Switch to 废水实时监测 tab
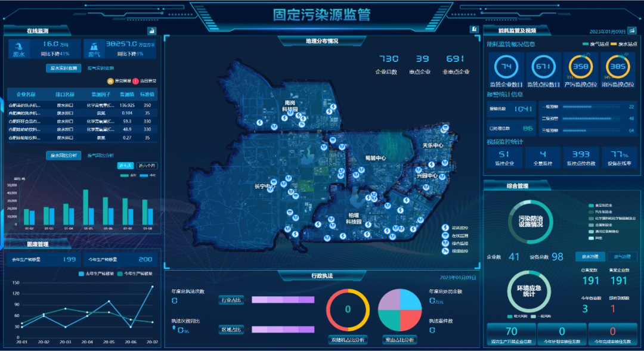 pos(64,68)
